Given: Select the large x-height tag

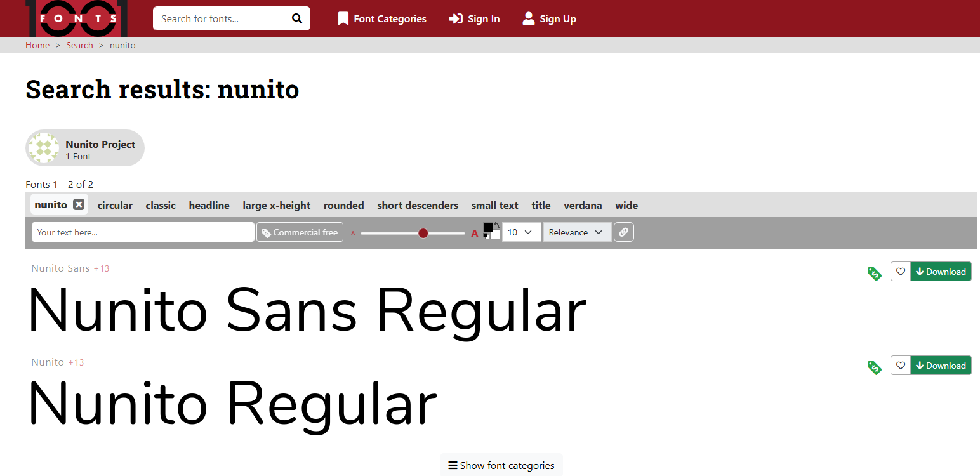Looking at the screenshot, I should coord(277,205).
